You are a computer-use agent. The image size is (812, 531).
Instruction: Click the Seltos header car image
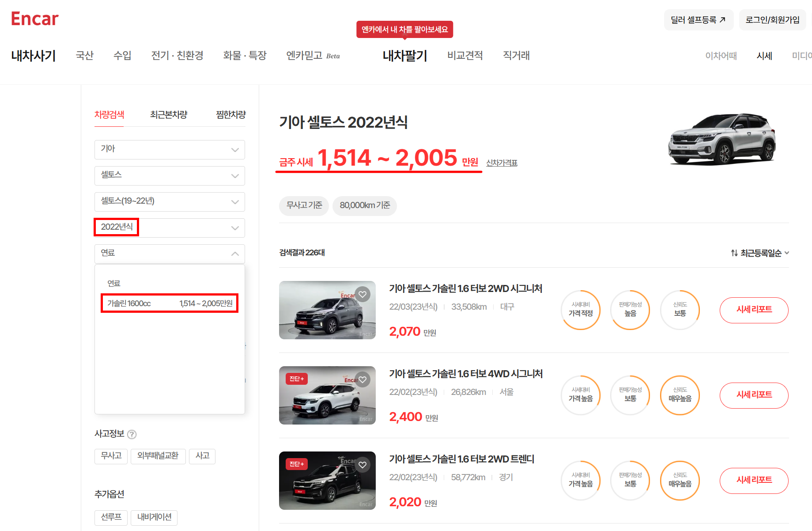click(722, 139)
